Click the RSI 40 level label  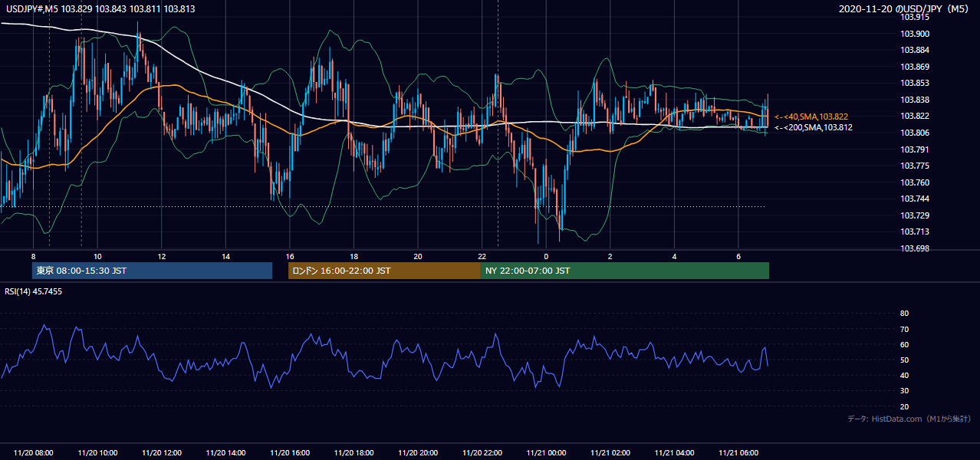coord(905,375)
